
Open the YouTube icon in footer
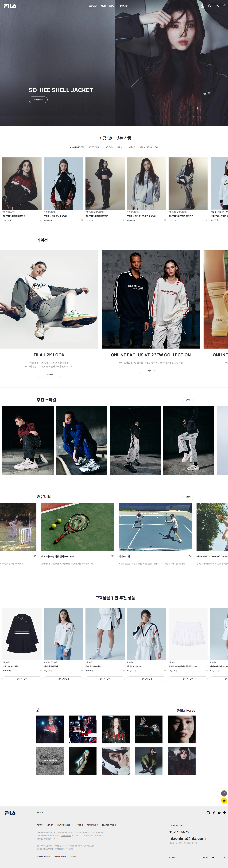click(x=219, y=813)
